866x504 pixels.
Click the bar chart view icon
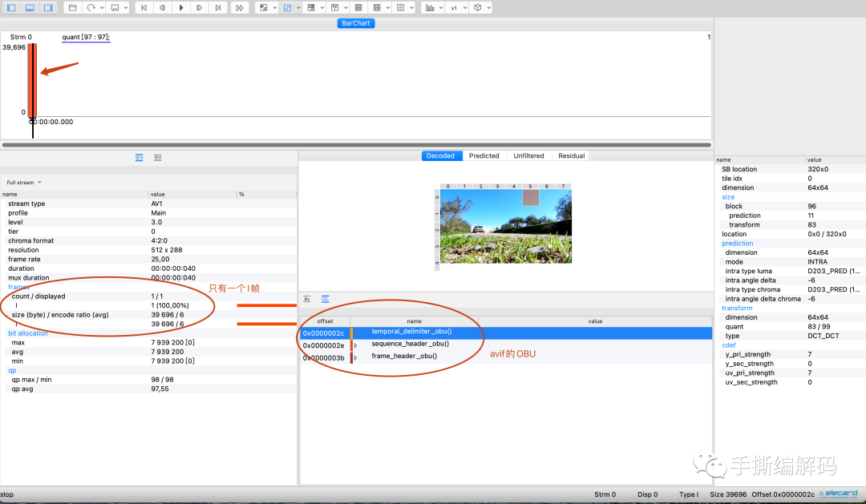(430, 7)
